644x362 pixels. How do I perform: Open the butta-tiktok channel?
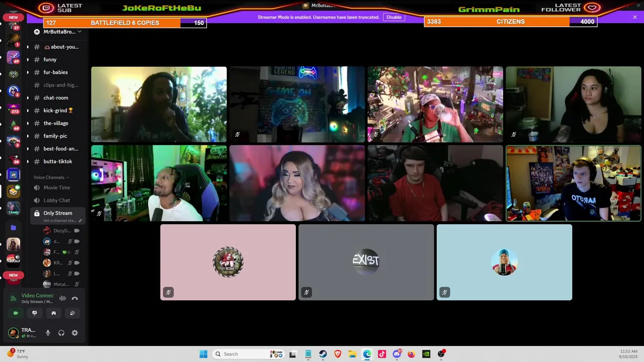pos(57,161)
